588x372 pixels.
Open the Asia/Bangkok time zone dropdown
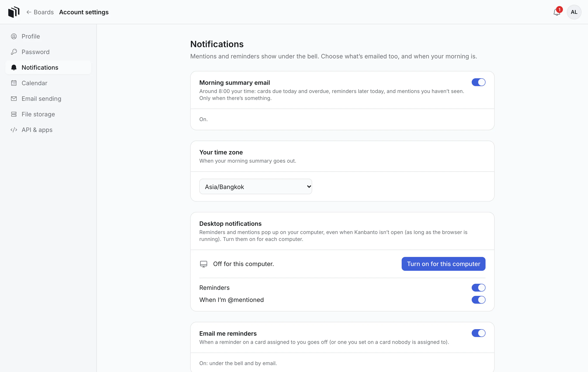(256, 187)
